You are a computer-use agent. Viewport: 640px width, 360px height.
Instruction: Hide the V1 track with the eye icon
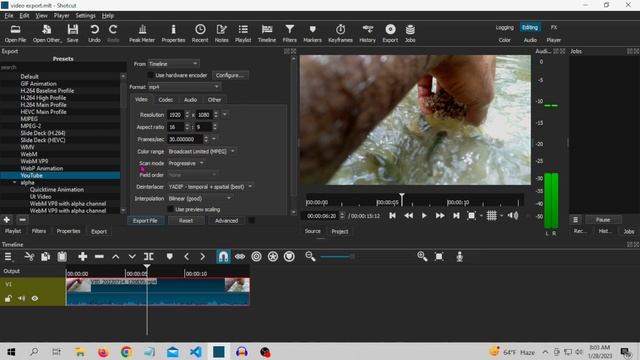point(35,299)
